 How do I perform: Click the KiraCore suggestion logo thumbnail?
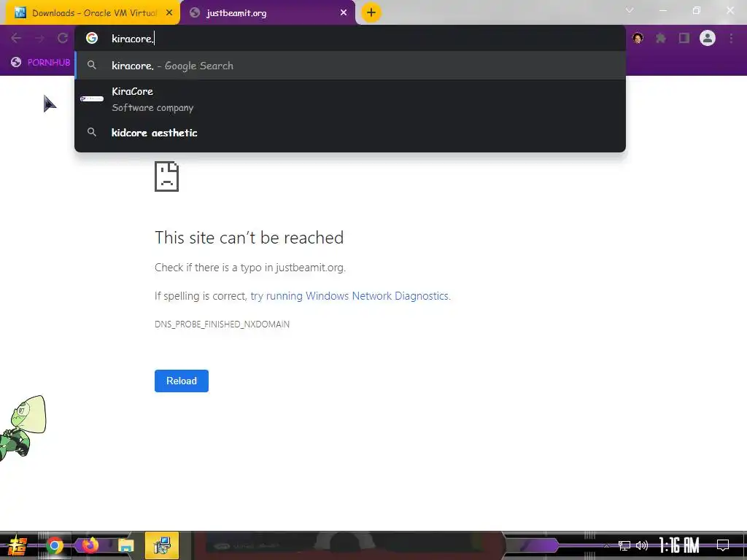[92, 99]
